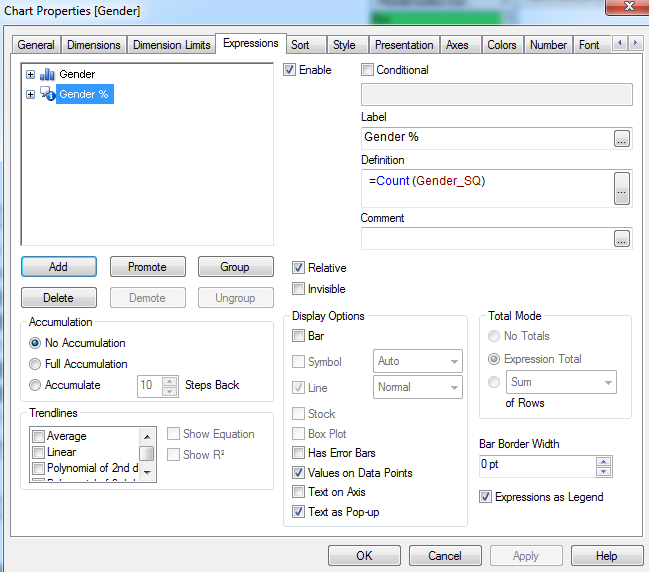Open the Colors tab

502,45
